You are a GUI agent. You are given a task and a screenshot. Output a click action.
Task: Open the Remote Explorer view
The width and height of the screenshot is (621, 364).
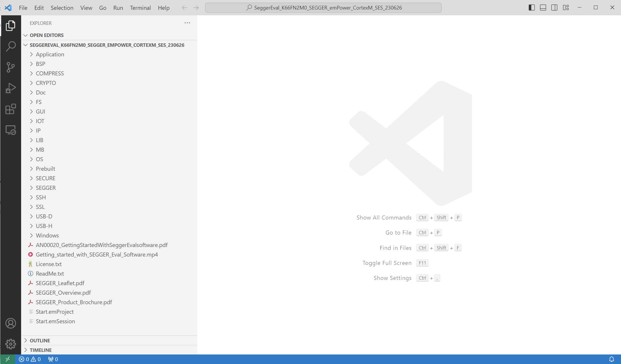(x=11, y=130)
